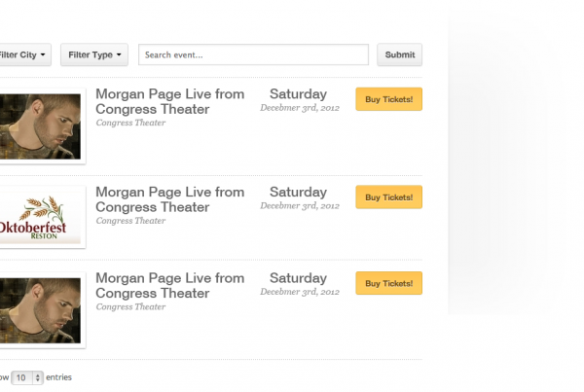Change the entries count selector showing 10
Screen dimensions: 584x392
click(27, 377)
